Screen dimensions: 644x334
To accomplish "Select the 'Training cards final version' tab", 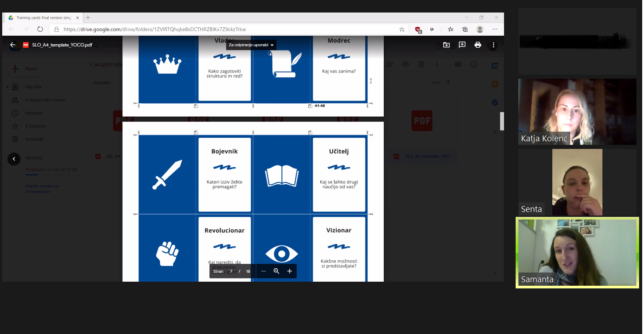I will coord(43,18).
